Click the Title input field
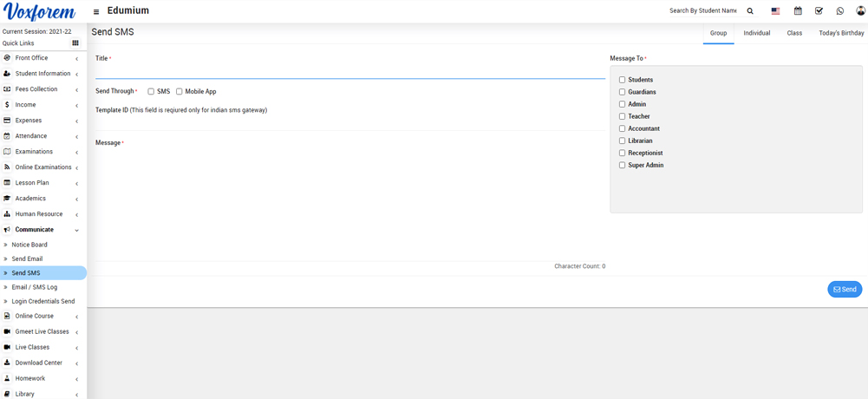The image size is (868, 399). point(349,71)
